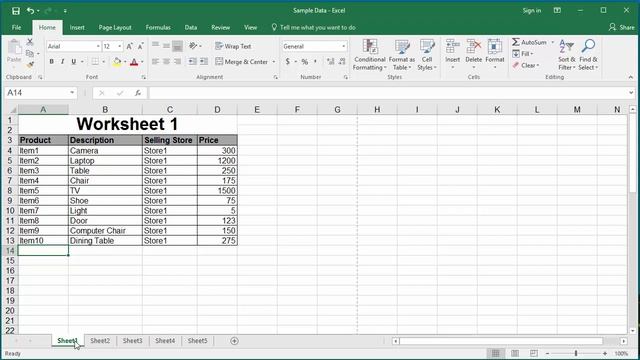Image resolution: width=640 pixels, height=360 pixels.
Task: Copy selection using the Copy icon
Action: click(30, 53)
